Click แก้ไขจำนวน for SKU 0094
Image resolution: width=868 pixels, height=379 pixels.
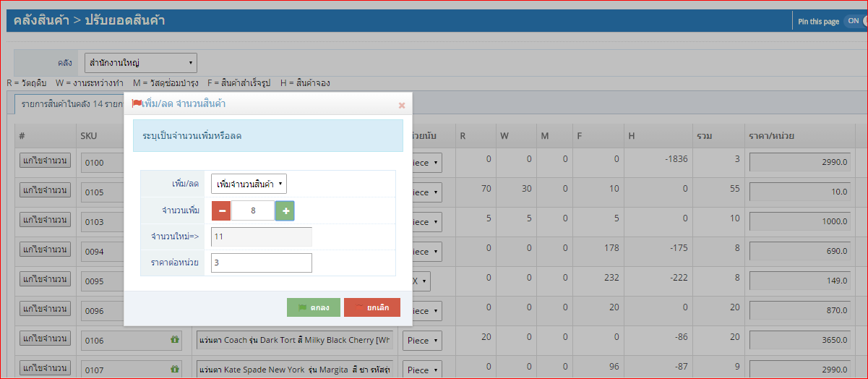[46, 250]
